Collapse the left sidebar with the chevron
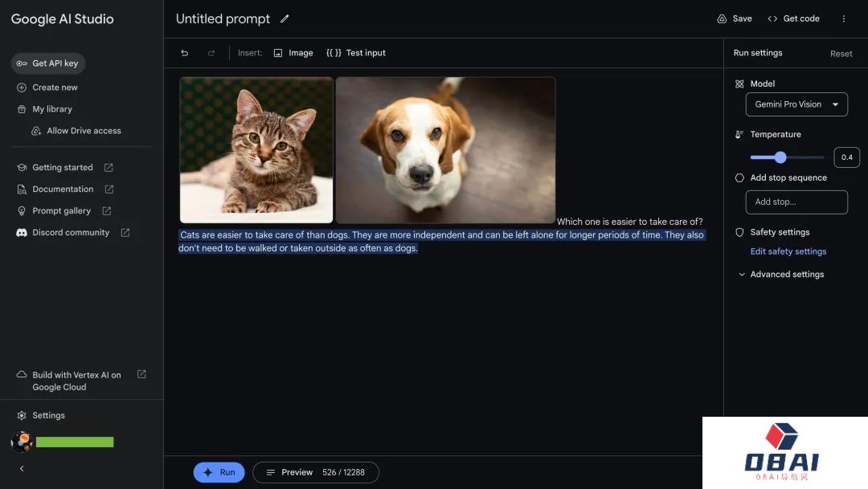 coord(22,469)
